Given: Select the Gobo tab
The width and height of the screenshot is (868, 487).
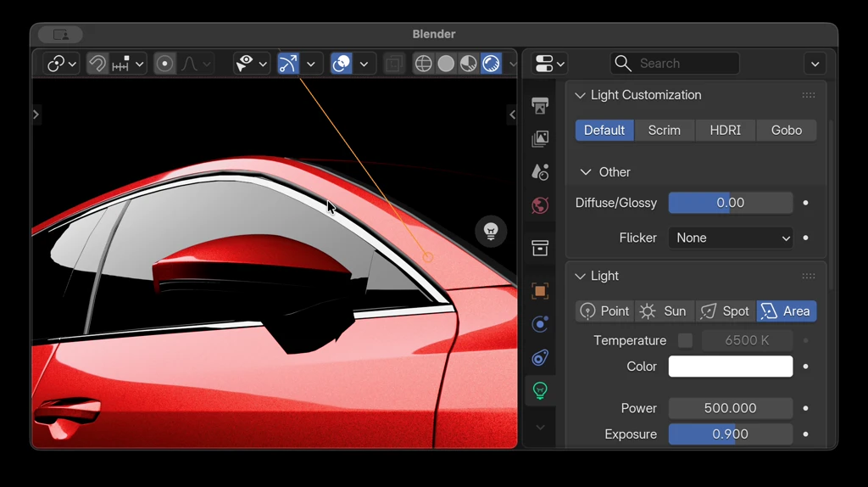Looking at the screenshot, I should pyautogui.click(x=787, y=130).
